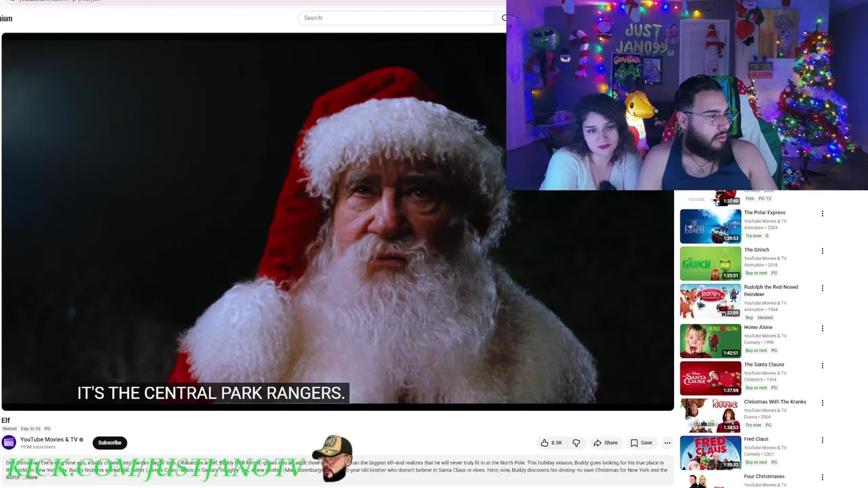
Task: Click the Elf video player frame
Action: [x=338, y=222]
